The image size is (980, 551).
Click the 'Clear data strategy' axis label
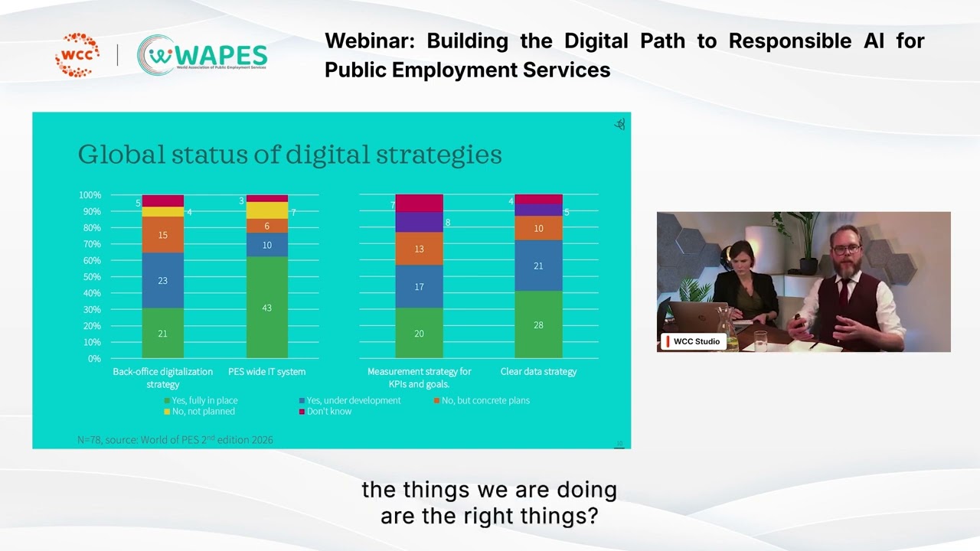(x=538, y=371)
